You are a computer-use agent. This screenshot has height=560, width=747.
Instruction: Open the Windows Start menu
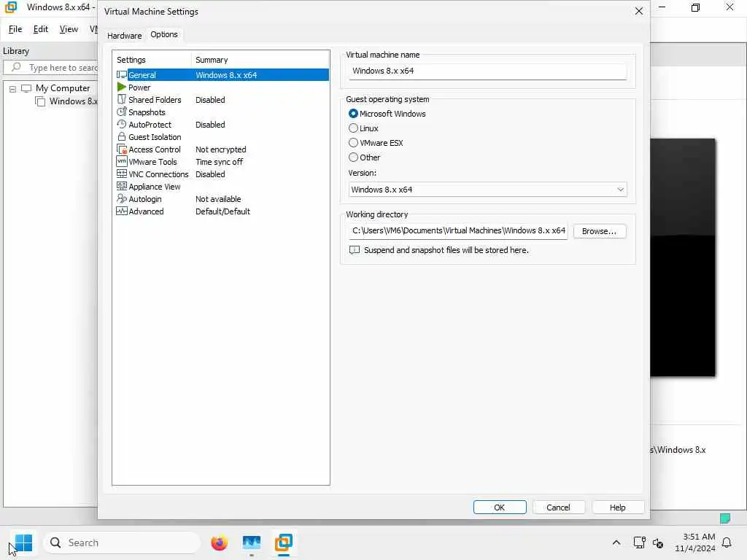click(x=23, y=542)
